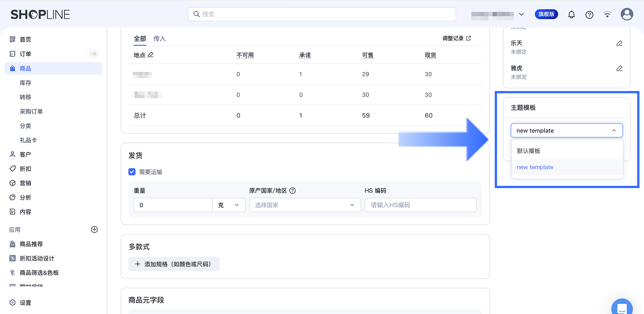Click 添加规格 button
644x314 pixels.
pyautogui.click(x=174, y=264)
